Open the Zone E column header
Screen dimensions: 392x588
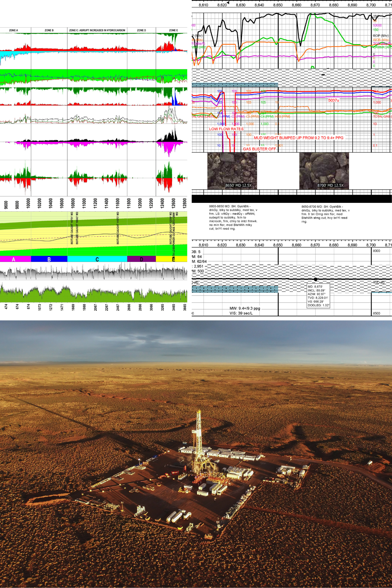(173, 30)
